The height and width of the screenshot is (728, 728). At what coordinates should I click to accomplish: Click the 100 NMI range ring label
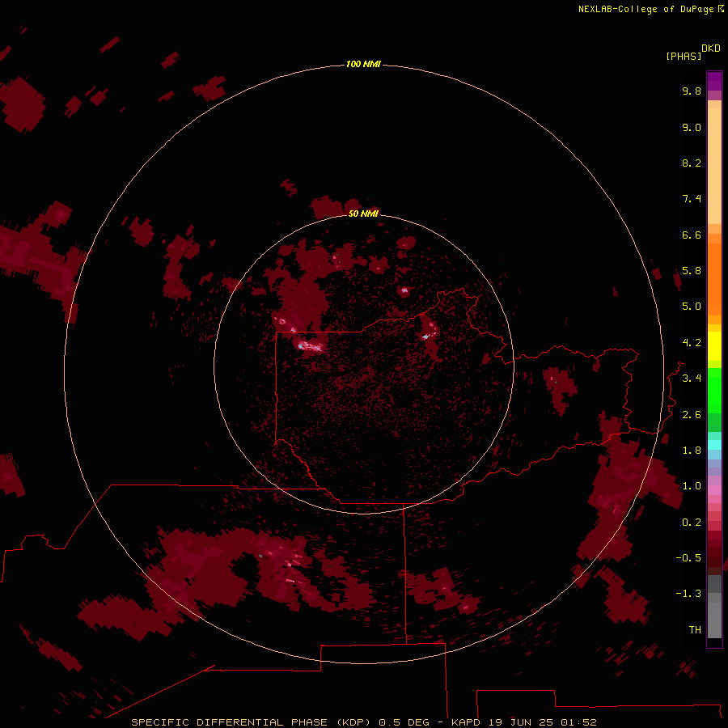[x=363, y=64]
